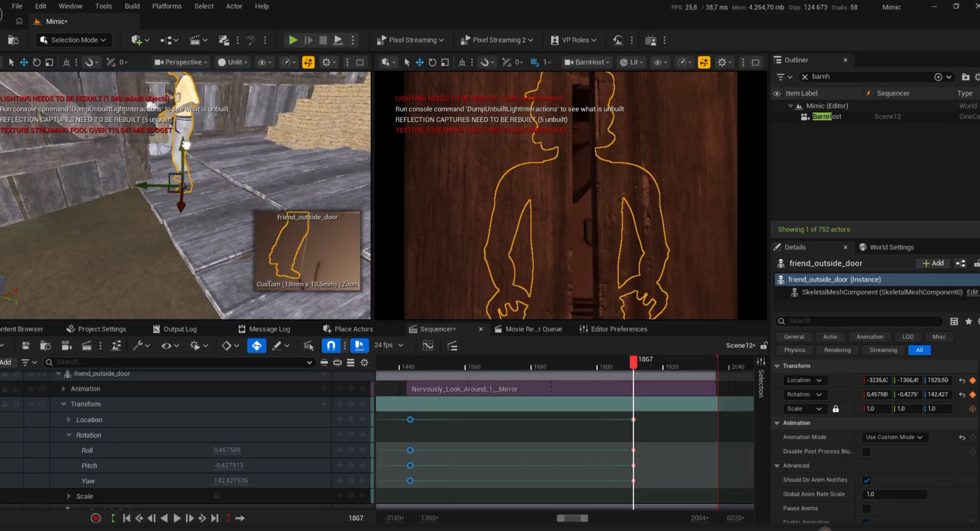Screen dimensions: 980x531
Task: Click the Edit link for SkeletalMeshComponent
Action: point(972,292)
